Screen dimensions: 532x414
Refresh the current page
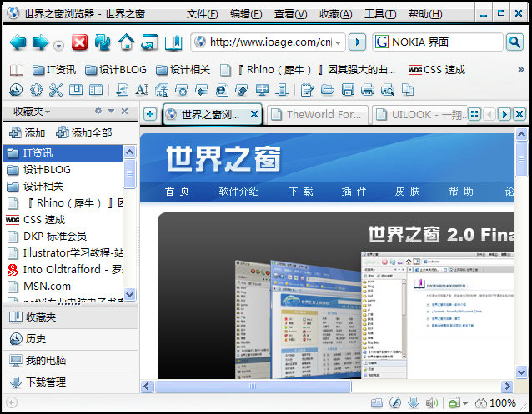[103, 42]
